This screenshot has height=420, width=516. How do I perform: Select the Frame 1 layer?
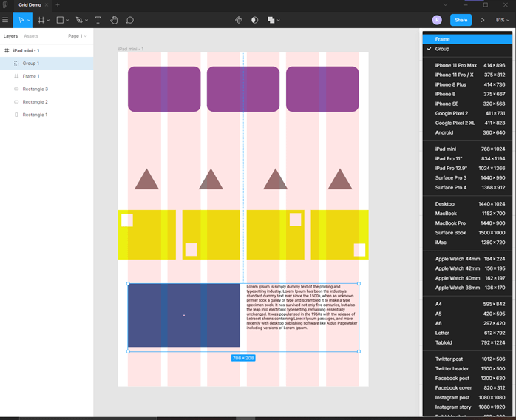(x=30, y=76)
